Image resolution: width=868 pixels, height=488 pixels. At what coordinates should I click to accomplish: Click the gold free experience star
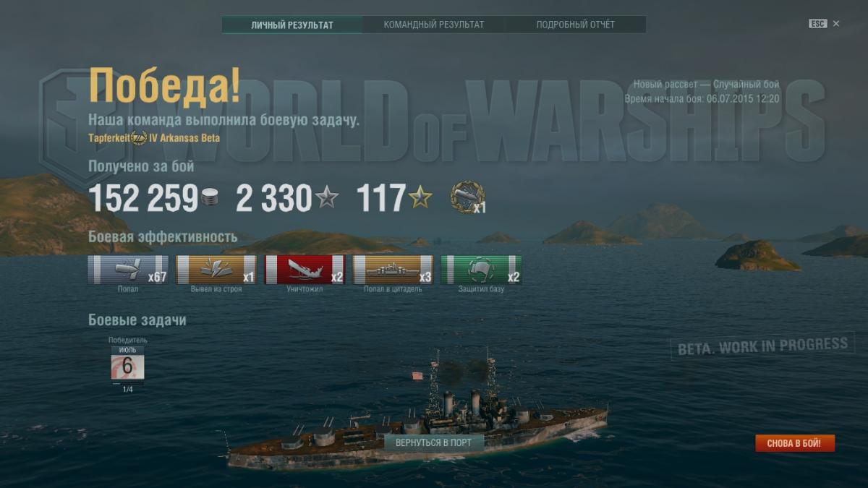pos(420,197)
